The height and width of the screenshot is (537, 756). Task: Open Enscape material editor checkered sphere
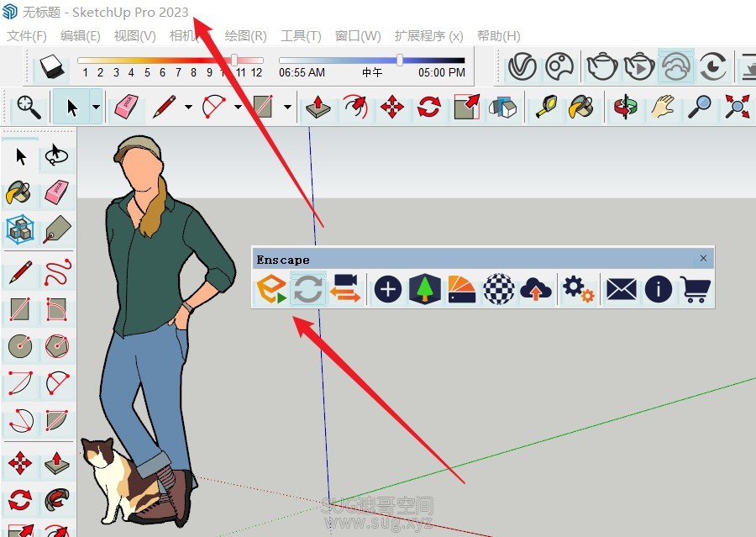(498, 289)
